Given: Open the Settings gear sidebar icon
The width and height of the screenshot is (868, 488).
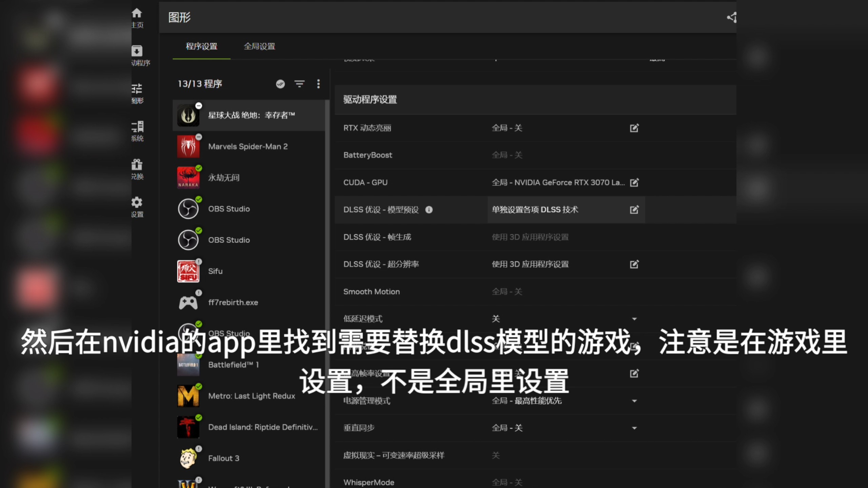Looking at the screenshot, I should [137, 202].
